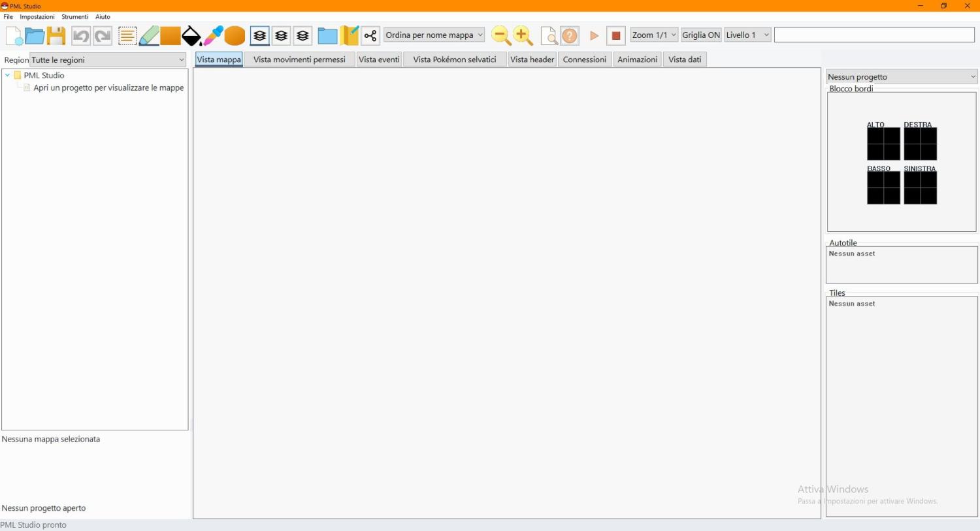The image size is (980, 531).
Task: Open the Region 'Tutte le regioni' dropdown
Action: pos(108,60)
